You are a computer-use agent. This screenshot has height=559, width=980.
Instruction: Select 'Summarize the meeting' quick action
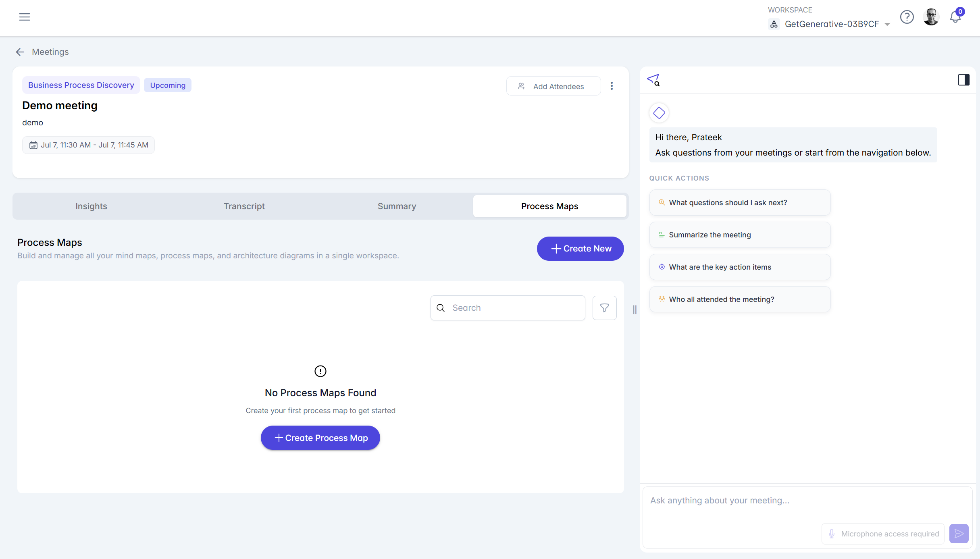pos(740,235)
